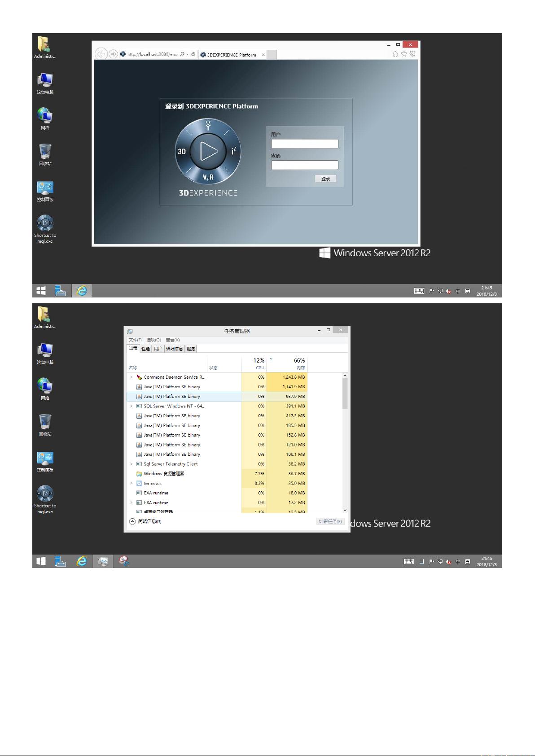This screenshot has height=756, width=535.
Task: Open 网络 on the desktop behind Task Manager
Action: click(45, 389)
